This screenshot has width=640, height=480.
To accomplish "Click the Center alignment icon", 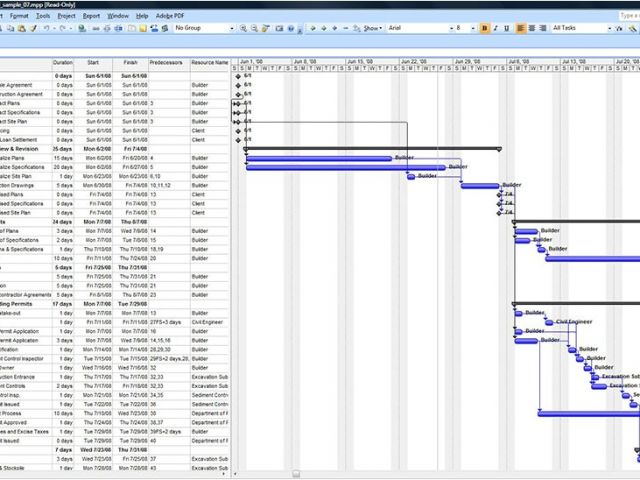I will point(533,28).
